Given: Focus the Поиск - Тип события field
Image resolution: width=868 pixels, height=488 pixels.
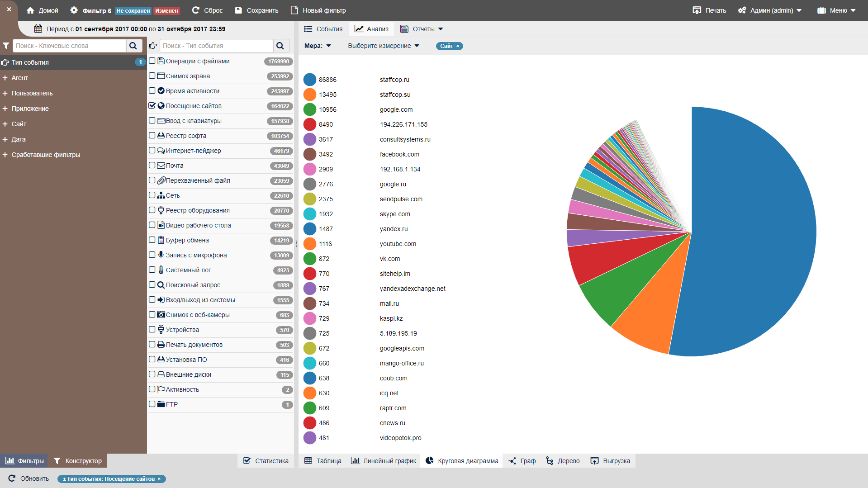Looking at the screenshot, I should tap(217, 46).
